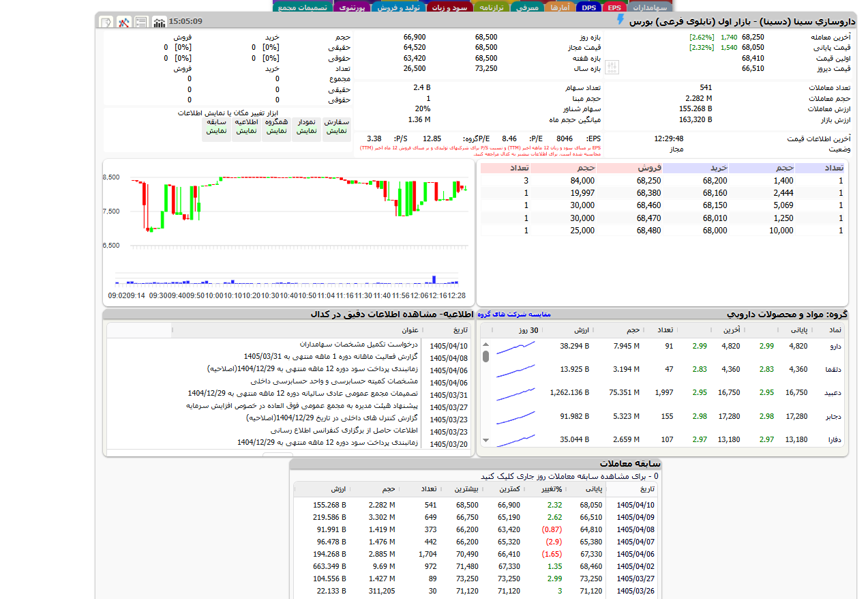Switch to the EPS tab

point(615,8)
